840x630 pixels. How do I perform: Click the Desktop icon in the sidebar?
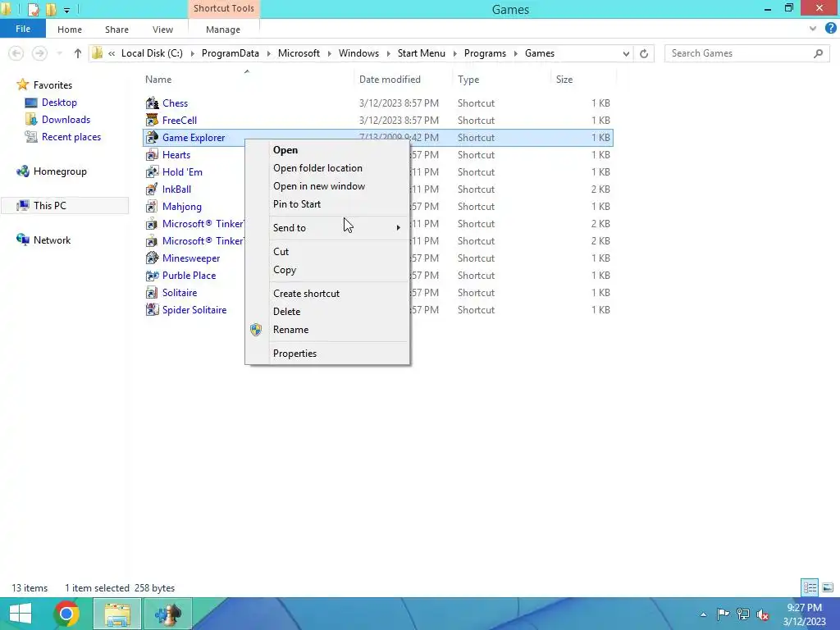[31, 103]
